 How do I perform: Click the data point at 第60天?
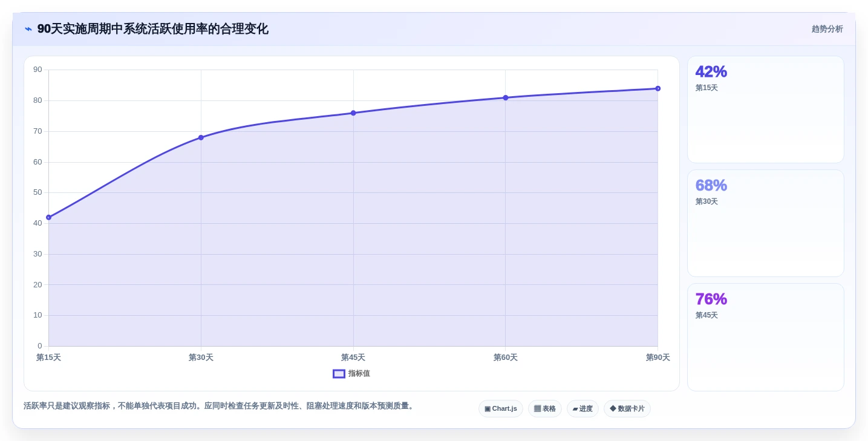[x=506, y=97]
